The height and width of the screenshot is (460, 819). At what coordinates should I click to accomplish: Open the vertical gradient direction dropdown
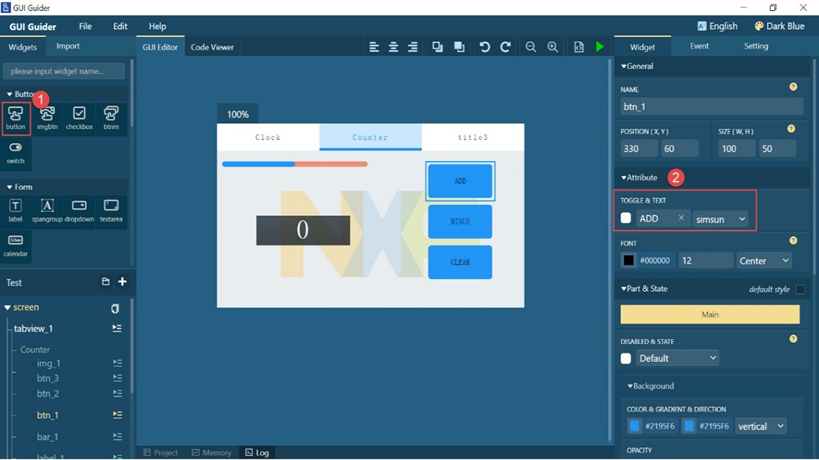click(x=760, y=426)
